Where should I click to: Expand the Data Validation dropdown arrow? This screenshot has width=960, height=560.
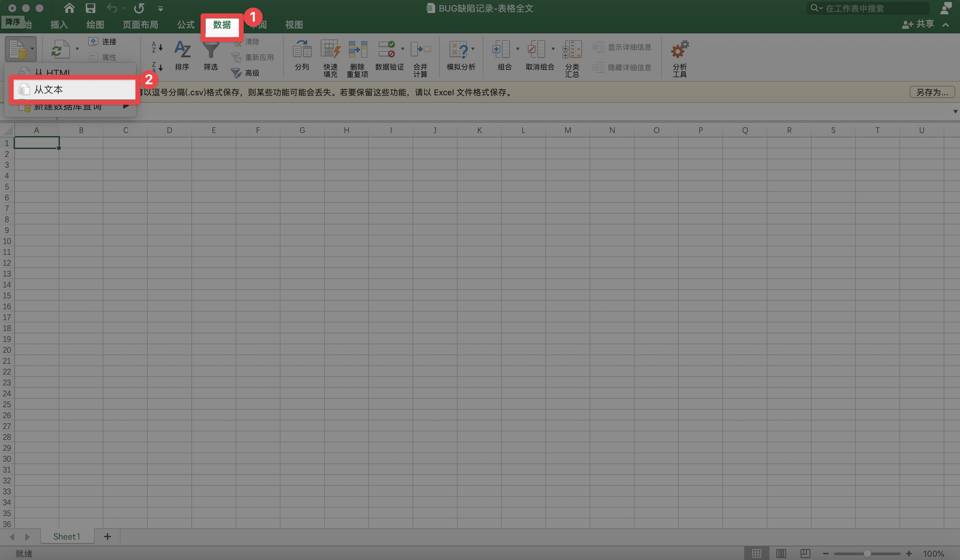(x=403, y=49)
